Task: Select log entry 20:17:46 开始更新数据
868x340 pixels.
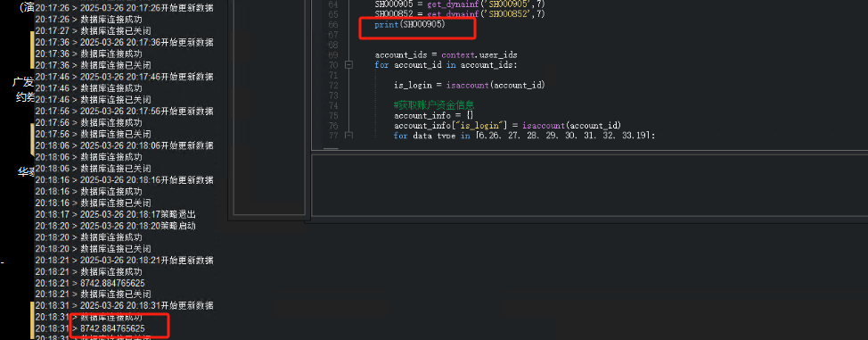Action: (124, 77)
